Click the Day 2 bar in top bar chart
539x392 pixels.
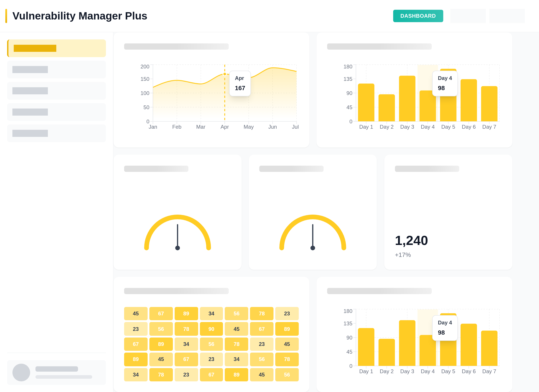[x=387, y=108]
